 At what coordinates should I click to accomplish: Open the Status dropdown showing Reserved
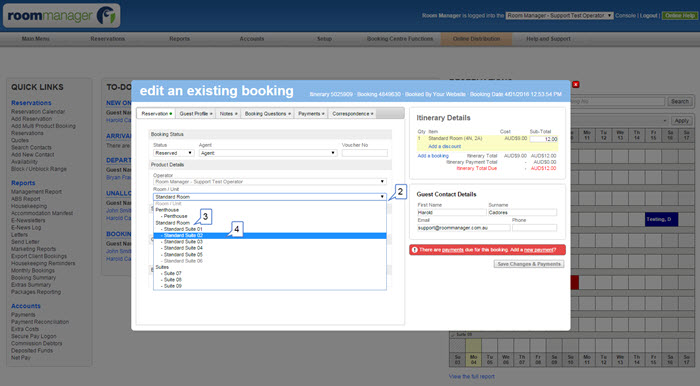pyautogui.click(x=173, y=153)
